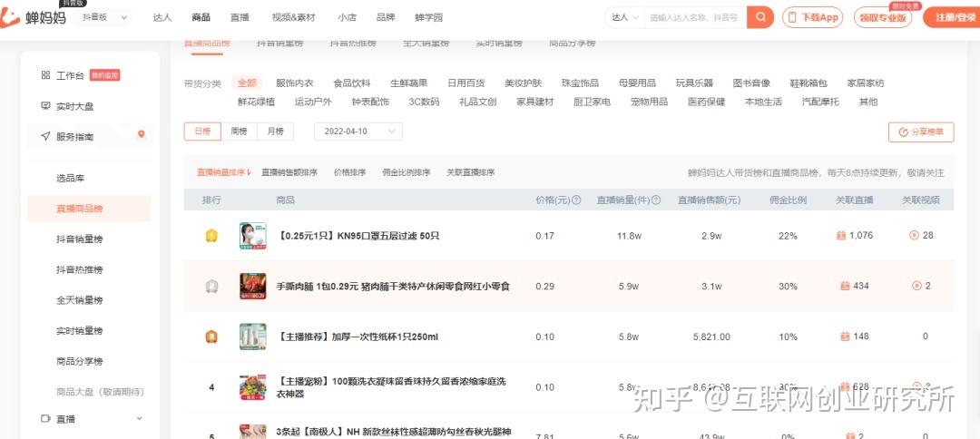This screenshot has height=439, width=980.
Task: Filter by 服饰内衣 category
Action: point(294,83)
